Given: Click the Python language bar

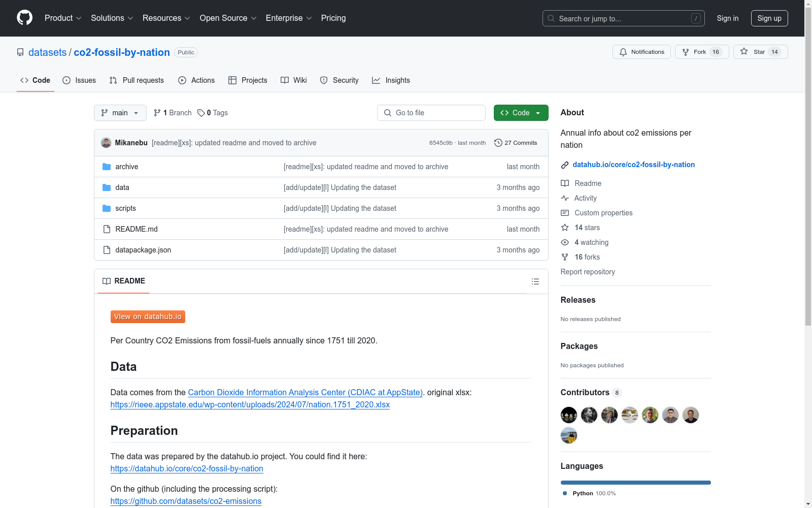Looking at the screenshot, I should click(636, 483).
